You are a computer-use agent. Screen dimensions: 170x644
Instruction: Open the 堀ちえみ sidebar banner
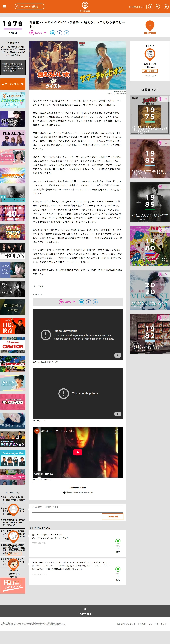(13, 383)
